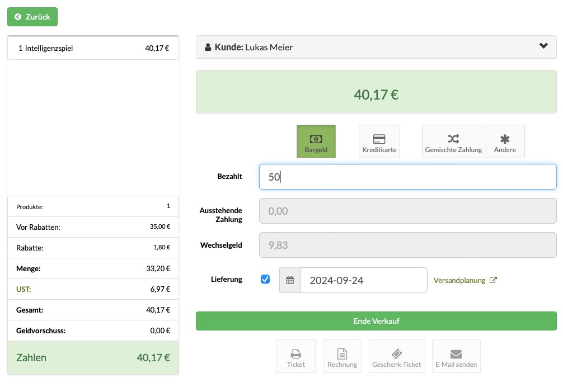Choose Kreditkarte payment icon
Screen dimensions: 563x392
[x=379, y=141]
